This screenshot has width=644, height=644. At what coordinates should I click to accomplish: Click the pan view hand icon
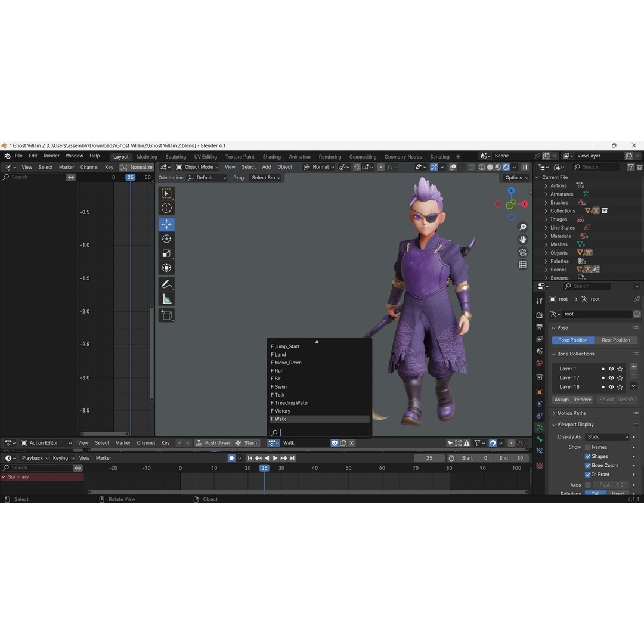[x=522, y=240]
